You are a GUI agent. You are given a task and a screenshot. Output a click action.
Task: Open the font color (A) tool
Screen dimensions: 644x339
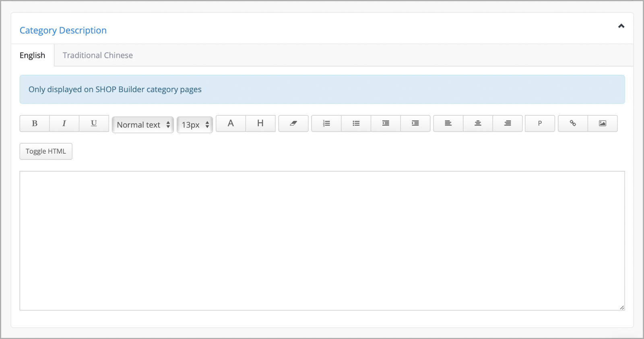(x=231, y=123)
